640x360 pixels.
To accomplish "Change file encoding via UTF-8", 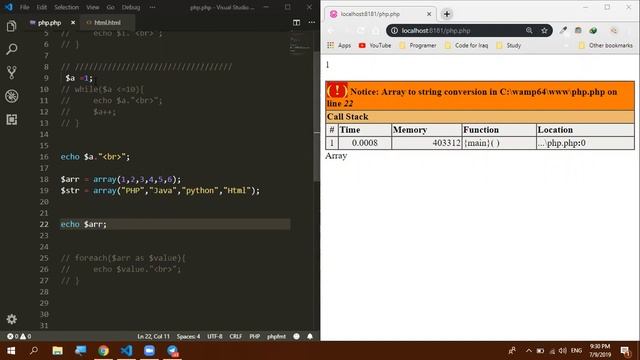I will [x=215, y=336].
